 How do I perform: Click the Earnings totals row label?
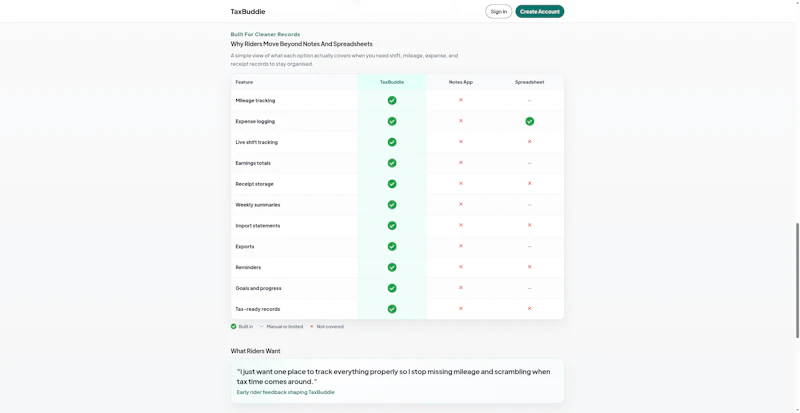click(x=253, y=163)
